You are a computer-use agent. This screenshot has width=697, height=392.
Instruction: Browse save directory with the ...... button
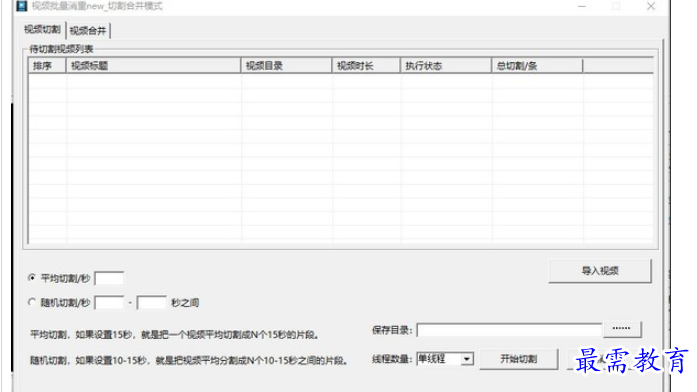[621, 329]
